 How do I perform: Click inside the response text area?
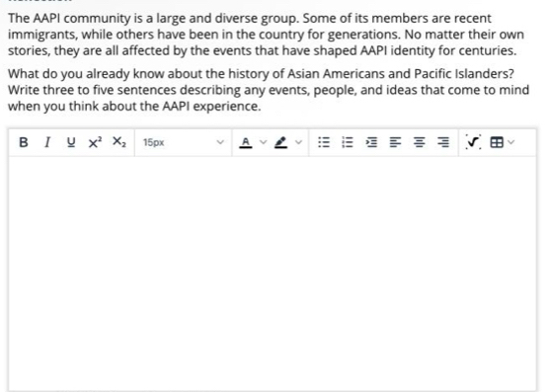point(273,274)
